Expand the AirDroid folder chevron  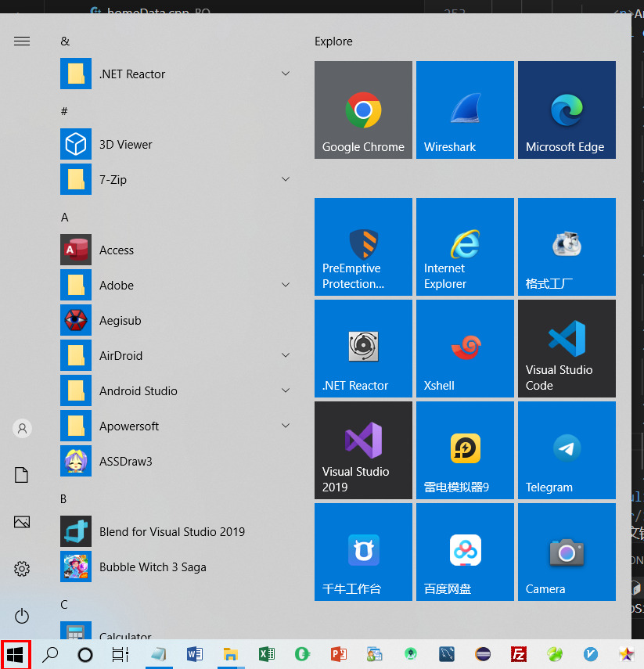[286, 355]
